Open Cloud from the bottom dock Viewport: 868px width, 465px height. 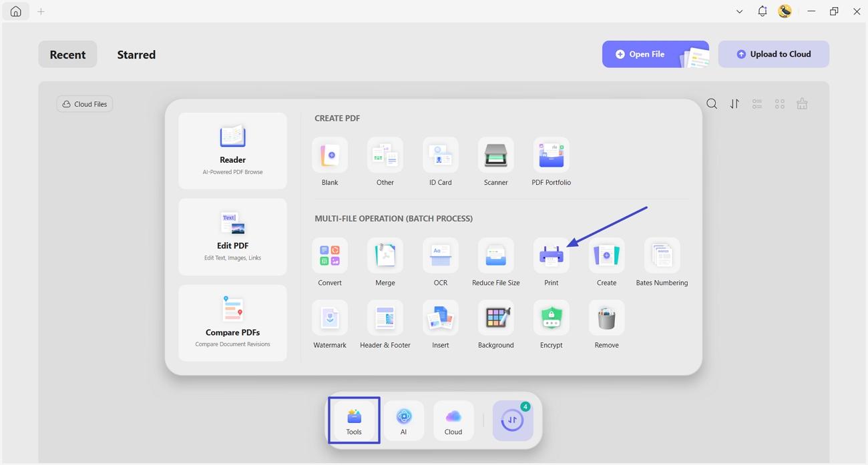pos(453,420)
